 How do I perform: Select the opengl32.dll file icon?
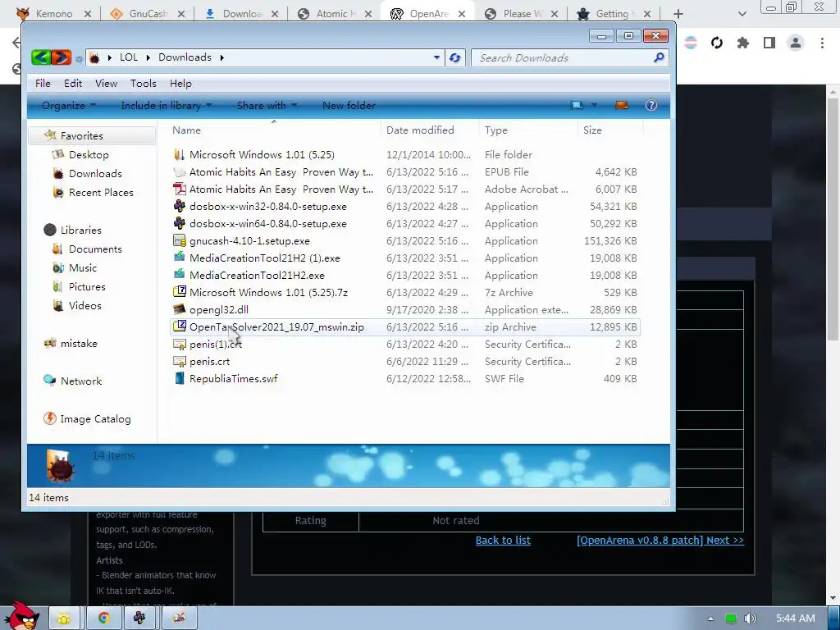180,309
